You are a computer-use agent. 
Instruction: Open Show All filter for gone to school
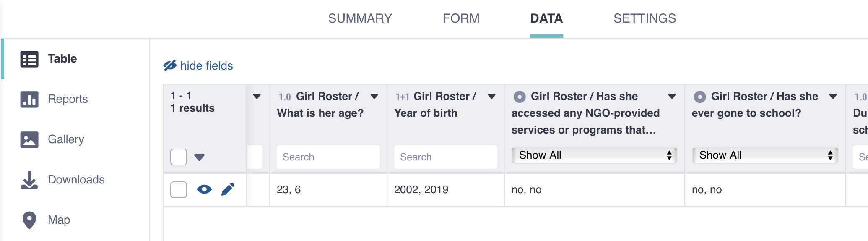coord(765,155)
